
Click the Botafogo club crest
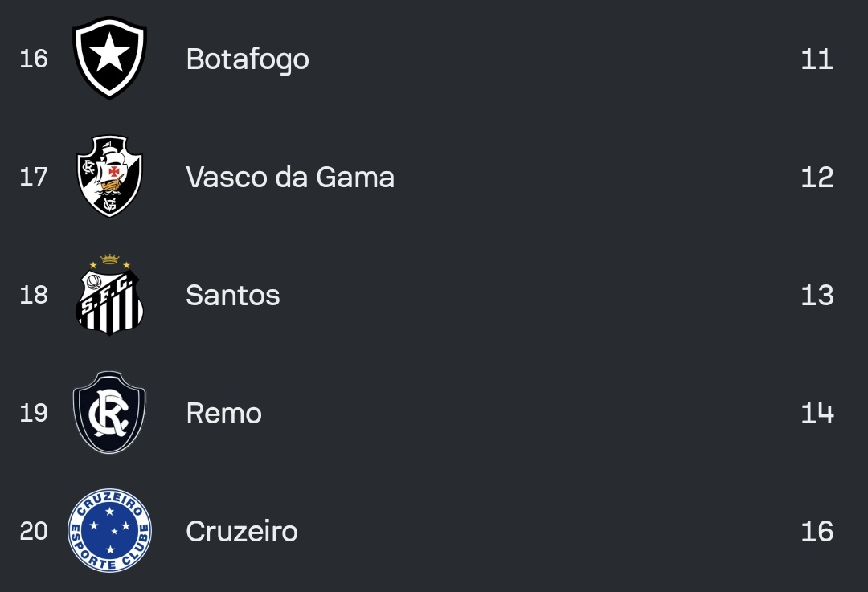point(109,58)
